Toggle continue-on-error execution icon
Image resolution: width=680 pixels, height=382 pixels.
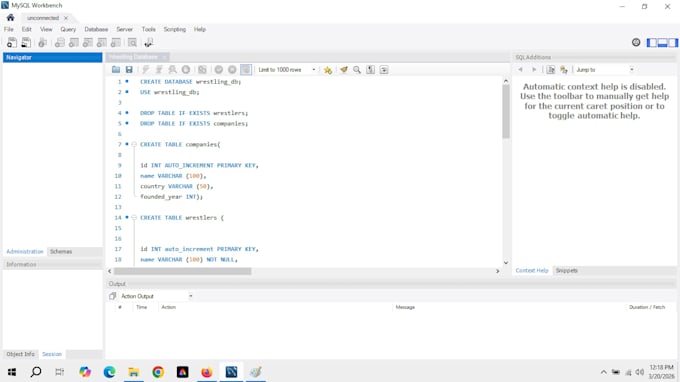(202, 69)
